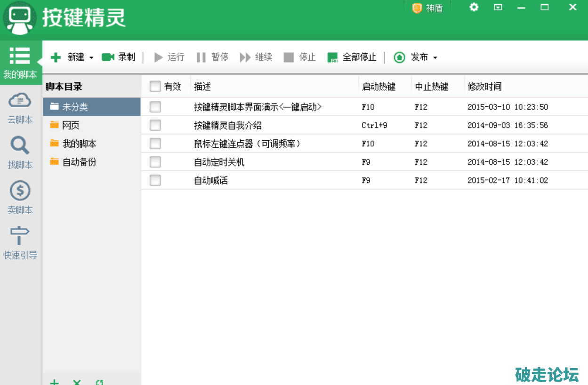The width and height of the screenshot is (588, 385).
Task: Click the 全部停止 stop-all icon
Action: coord(332,57)
